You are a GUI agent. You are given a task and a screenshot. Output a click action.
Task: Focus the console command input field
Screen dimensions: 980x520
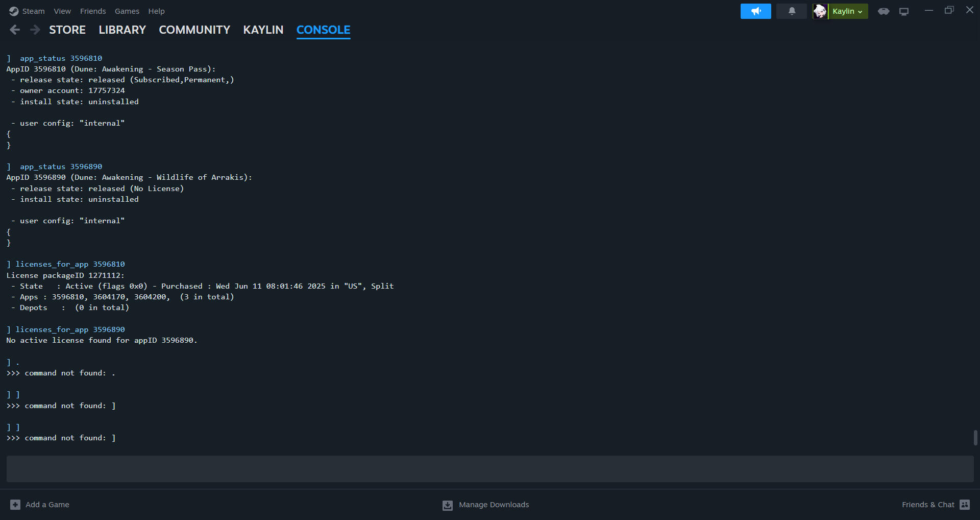tap(490, 469)
